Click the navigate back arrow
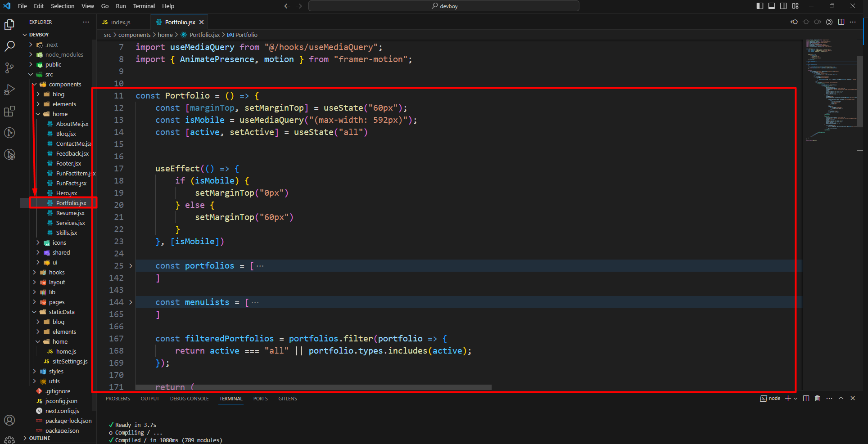Image resolution: width=868 pixels, height=444 pixels. 287,6
